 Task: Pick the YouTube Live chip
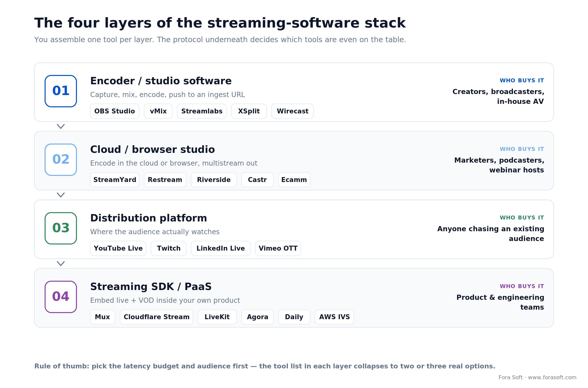(118, 248)
